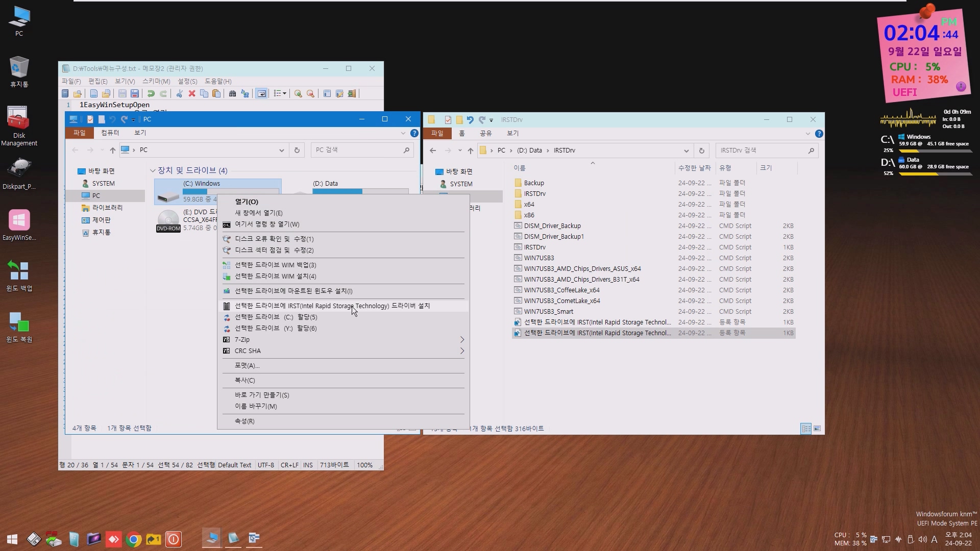Image resolution: width=980 pixels, height=551 pixels.
Task: Click the Zoom In magnifier in Notepad2 toolbar
Action: pyautogui.click(x=298, y=93)
